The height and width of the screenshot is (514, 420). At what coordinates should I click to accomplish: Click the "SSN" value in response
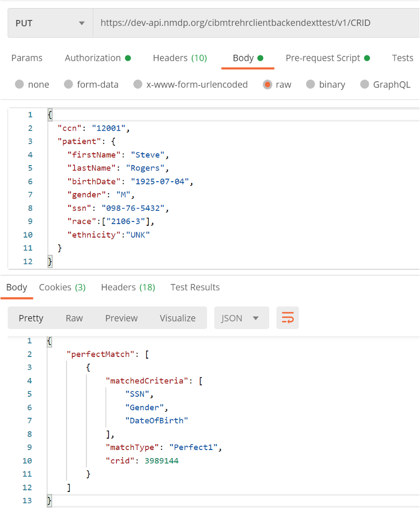[137, 394]
